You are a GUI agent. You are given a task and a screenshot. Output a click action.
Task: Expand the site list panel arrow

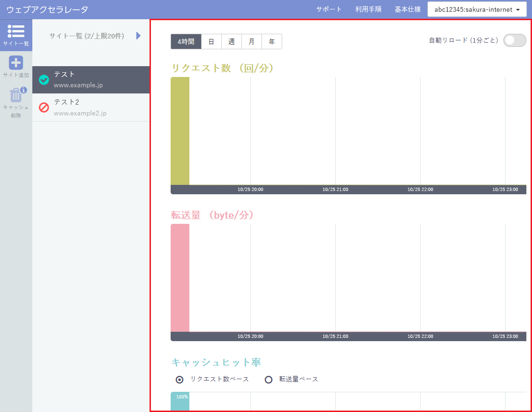(138, 36)
